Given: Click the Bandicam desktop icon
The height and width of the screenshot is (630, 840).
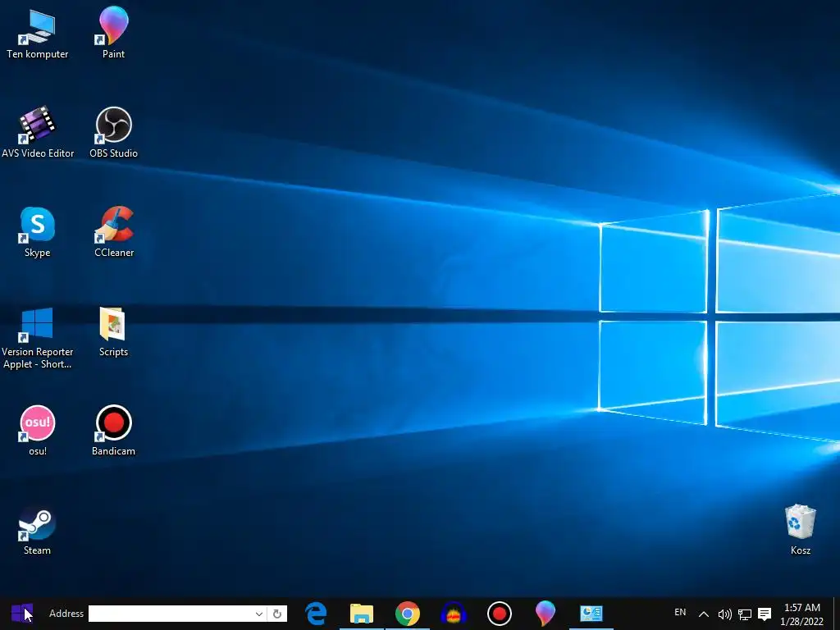Looking at the screenshot, I should click(113, 430).
